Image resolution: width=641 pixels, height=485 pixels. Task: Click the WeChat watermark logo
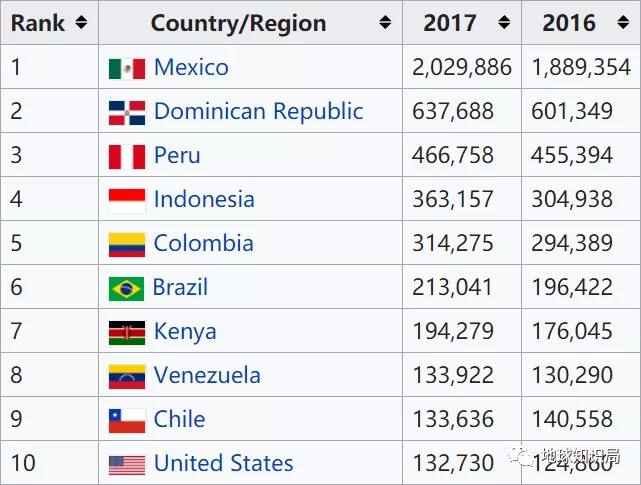pyautogui.click(x=523, y=457)
